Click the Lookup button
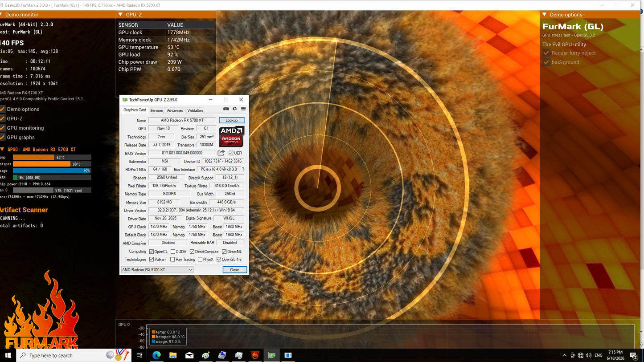 pos(232,120)
